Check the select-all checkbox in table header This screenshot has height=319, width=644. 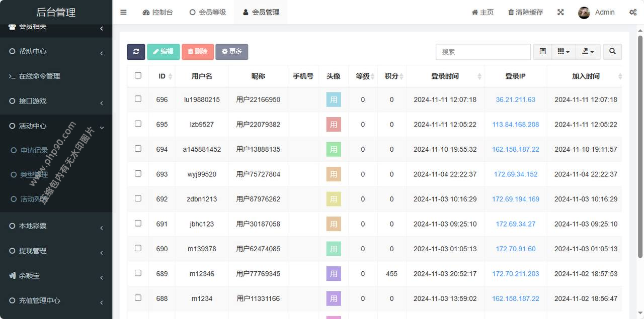point(138,76)
